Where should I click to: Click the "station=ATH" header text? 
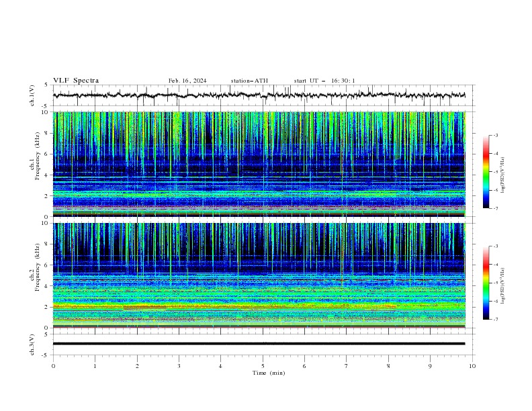coord(249,81)
